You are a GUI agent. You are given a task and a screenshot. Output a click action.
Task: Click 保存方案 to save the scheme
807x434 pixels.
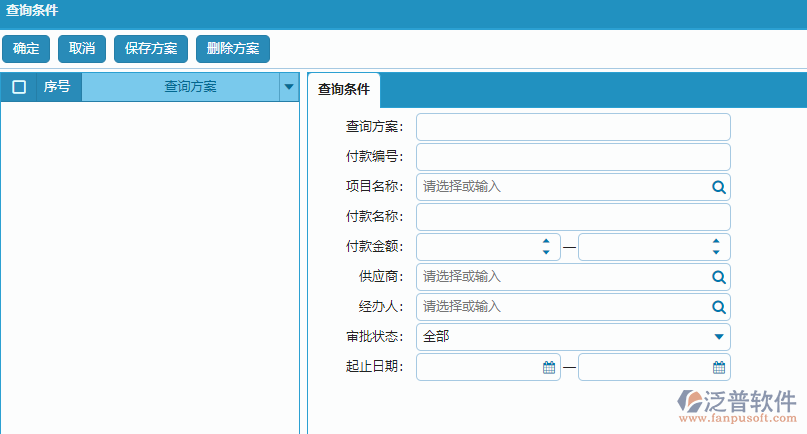[151, 49]
